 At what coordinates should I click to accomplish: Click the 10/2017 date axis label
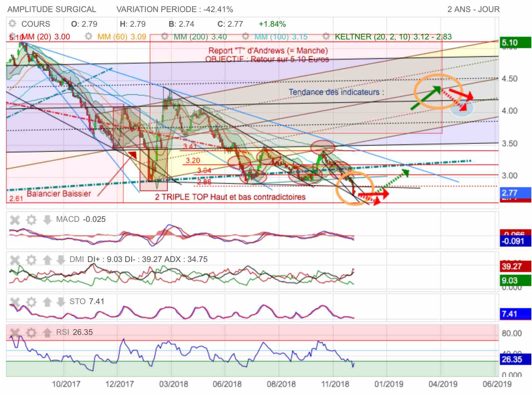pos(66,384)
